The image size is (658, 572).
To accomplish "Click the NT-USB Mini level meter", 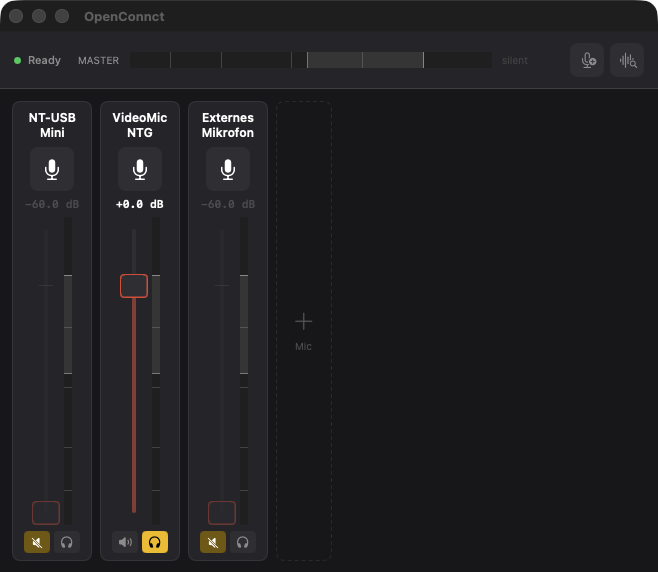I will pos(68,371).
